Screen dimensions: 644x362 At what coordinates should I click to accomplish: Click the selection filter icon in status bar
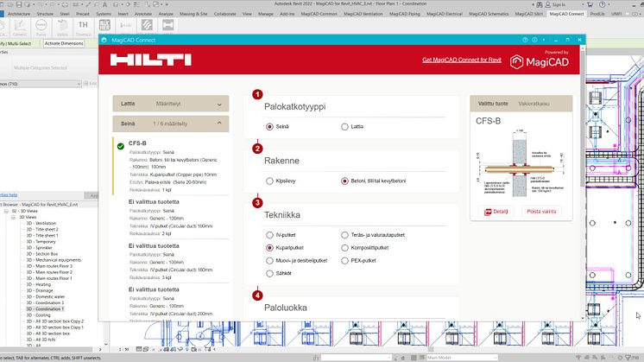(628, 358)
